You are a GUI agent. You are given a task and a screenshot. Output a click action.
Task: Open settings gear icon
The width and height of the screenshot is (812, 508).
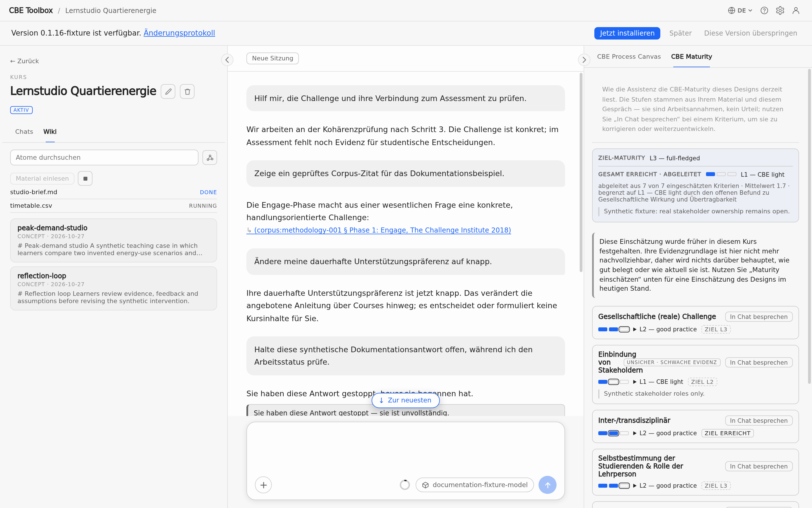click(x=780, y=10)
